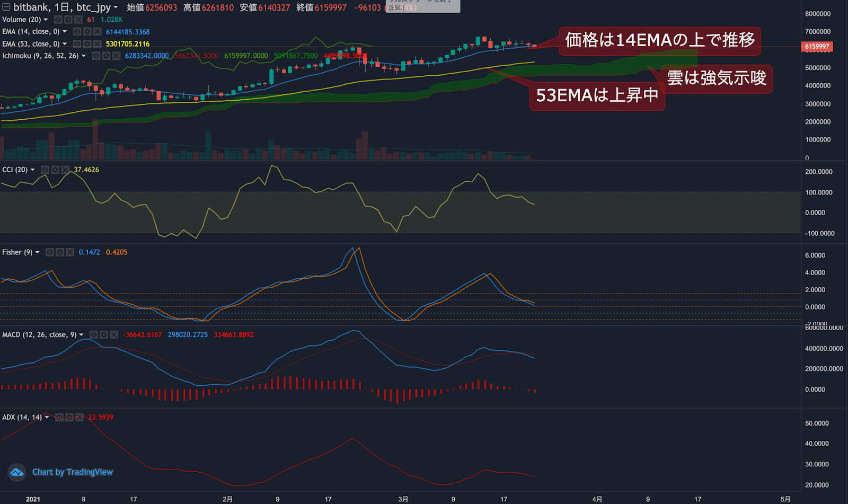Viewport: 848px width, 504px height.
Task: Expand the btc_jpy symbol dropdown arrow
Action: tap(116, 7)
